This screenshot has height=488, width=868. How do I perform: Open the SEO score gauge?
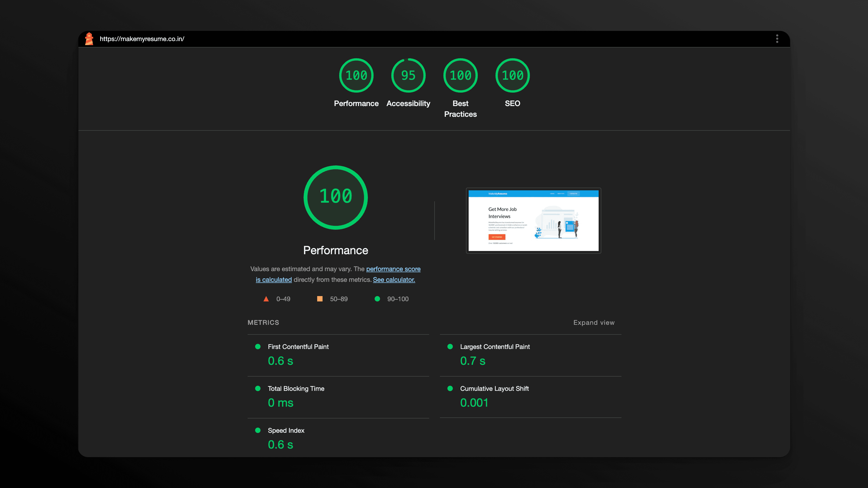[512, 75]
